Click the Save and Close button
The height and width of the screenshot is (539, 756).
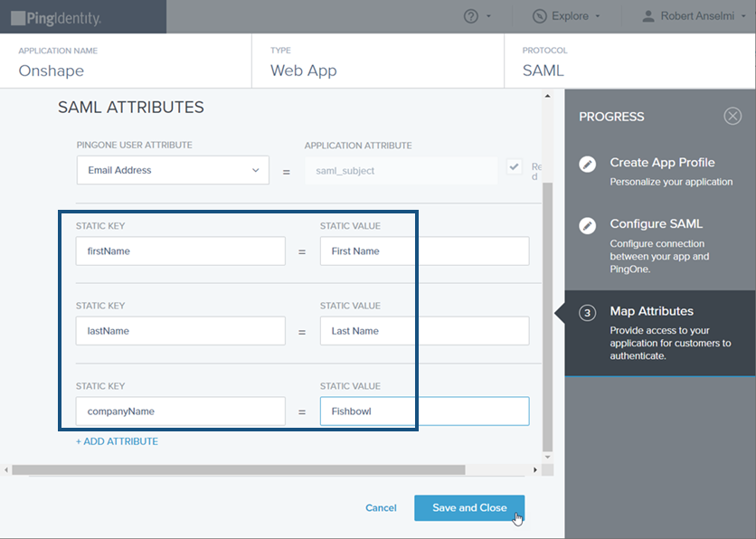[468, 508]
